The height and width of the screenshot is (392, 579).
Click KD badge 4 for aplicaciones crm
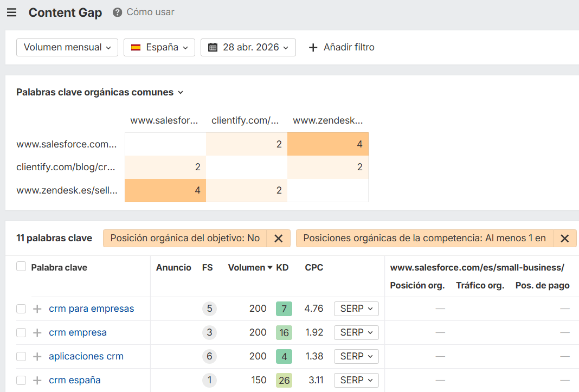[x=284, y=356]
